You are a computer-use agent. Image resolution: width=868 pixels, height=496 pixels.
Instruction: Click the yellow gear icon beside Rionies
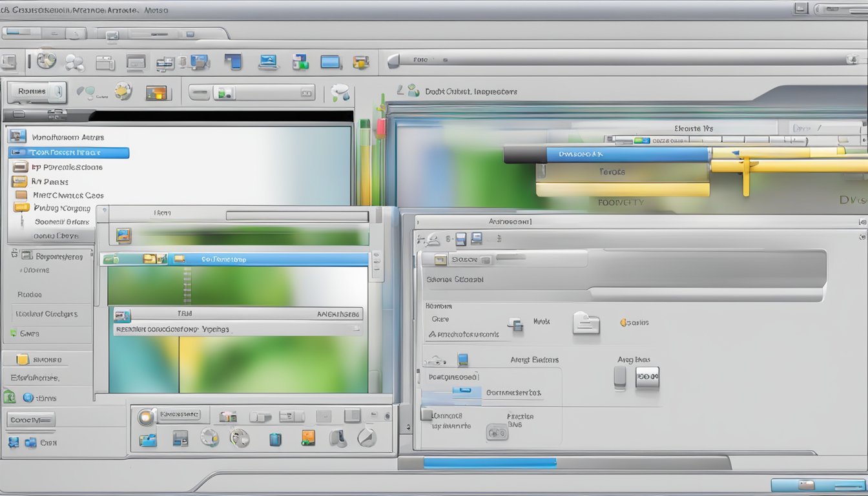click(123, 91)
